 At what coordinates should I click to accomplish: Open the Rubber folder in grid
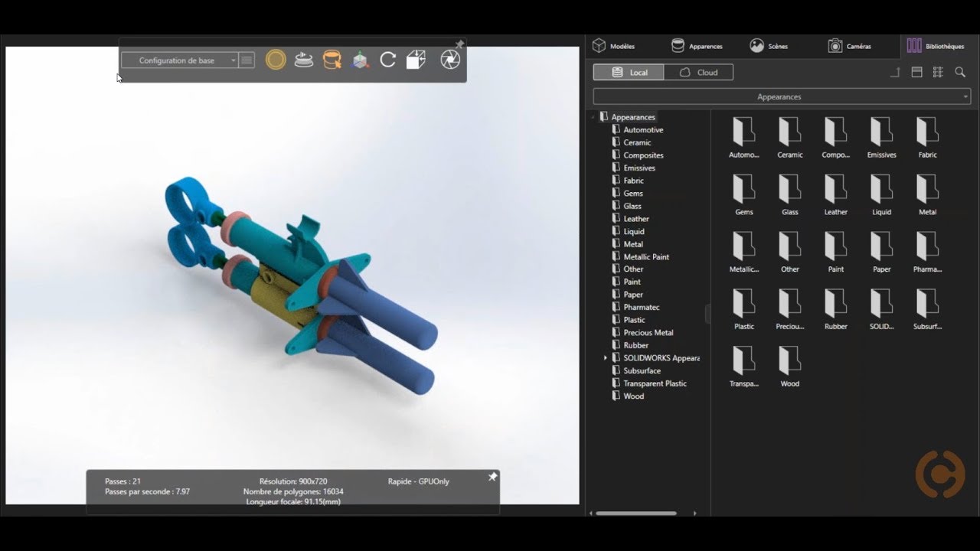(835, 309)
